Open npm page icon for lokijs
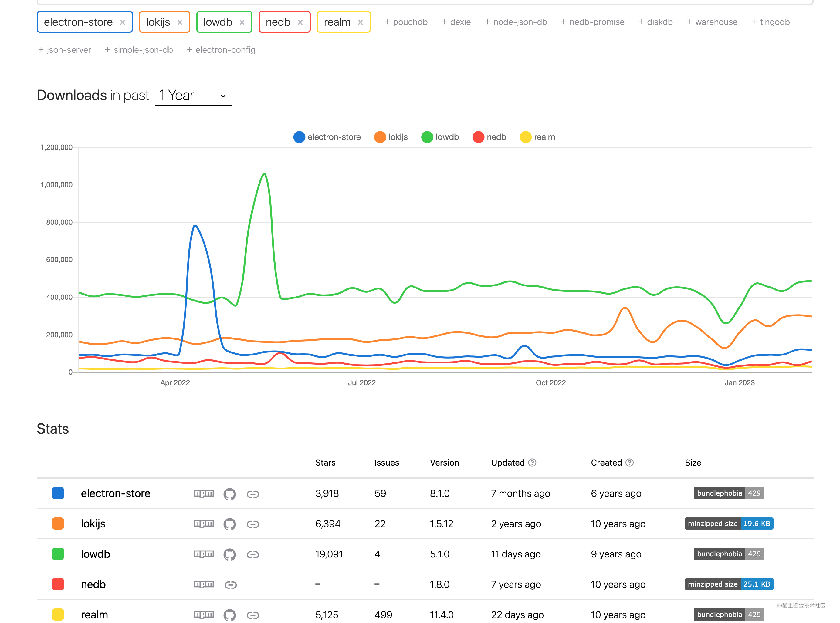Screen dimensions: 840x623 (204, 524)
